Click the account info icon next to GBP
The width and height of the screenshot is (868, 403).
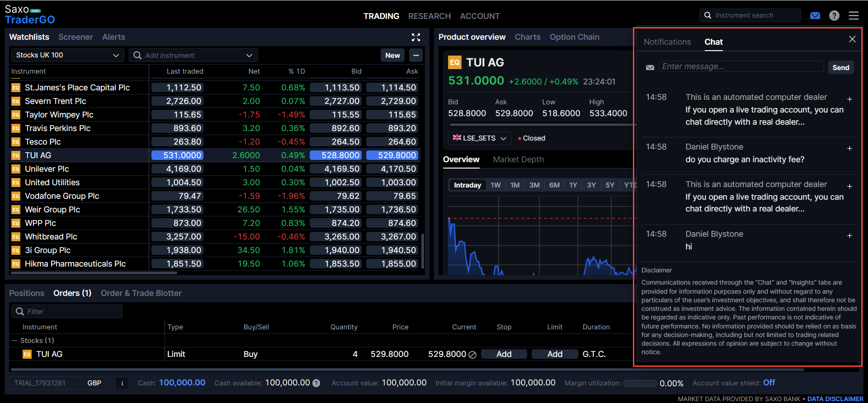click(x=122, y=383)
